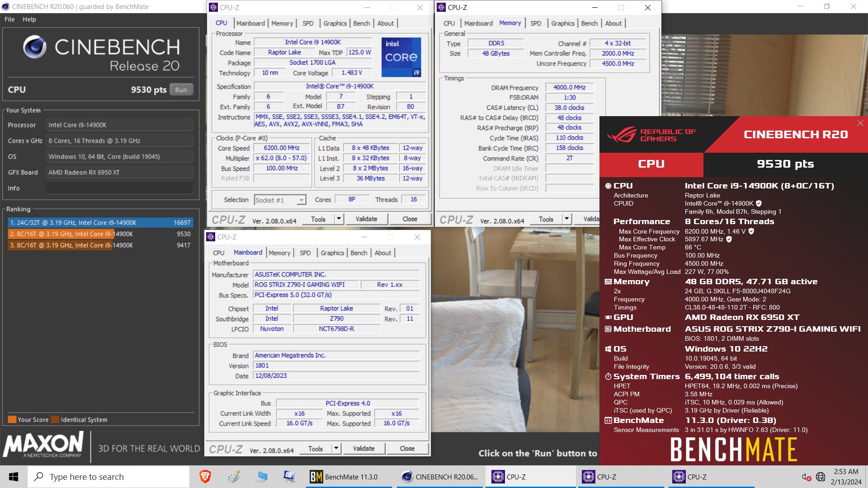Click the CINEBENCH R20.06 taskbar button
This screenshot has width=868, height=488.
(441, 477)
